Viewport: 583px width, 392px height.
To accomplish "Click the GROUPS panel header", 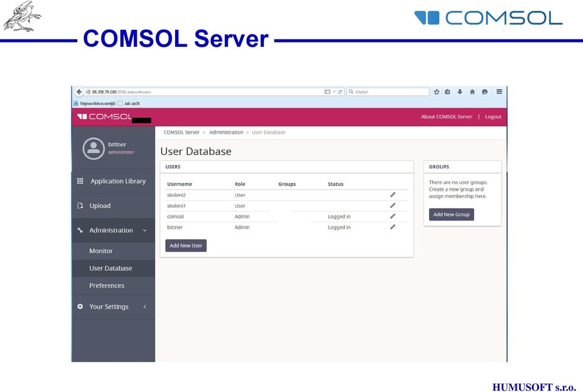I will 463,167.
